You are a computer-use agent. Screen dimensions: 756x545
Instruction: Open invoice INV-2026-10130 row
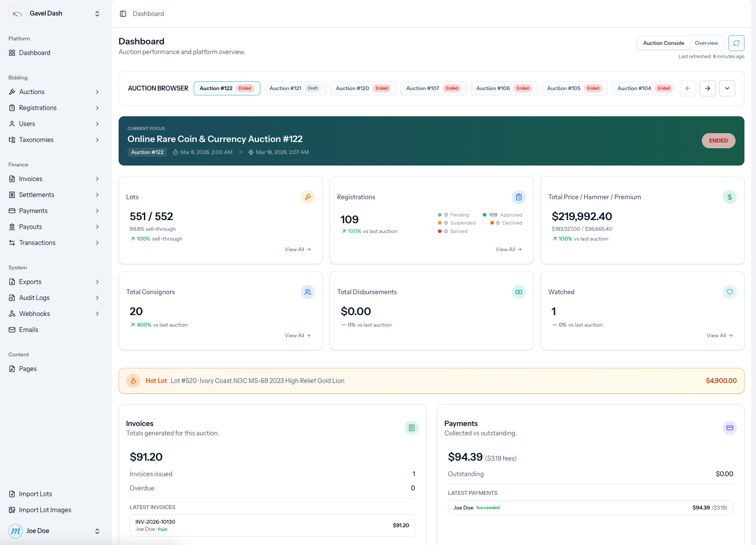click(x=272, y=525)
